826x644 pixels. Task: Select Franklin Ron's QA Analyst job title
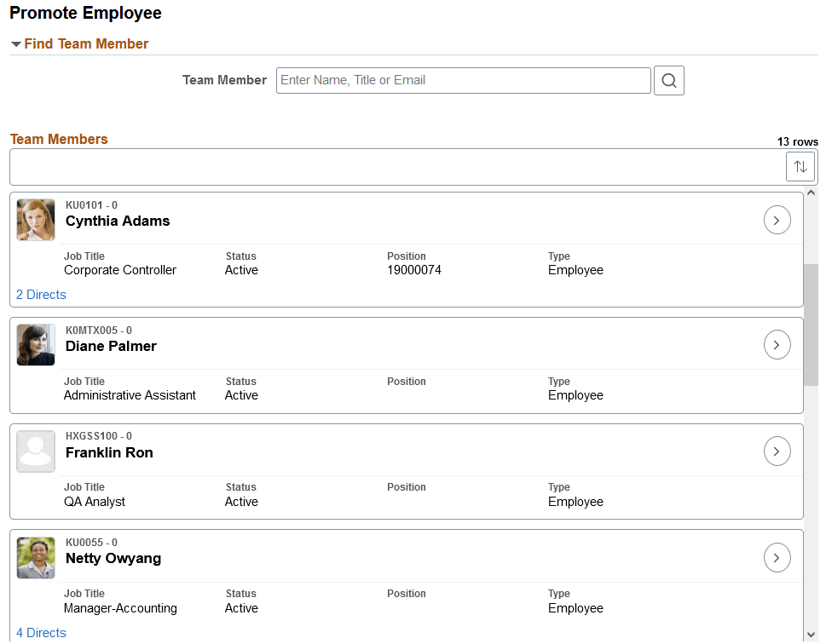(x=96, y=501)
